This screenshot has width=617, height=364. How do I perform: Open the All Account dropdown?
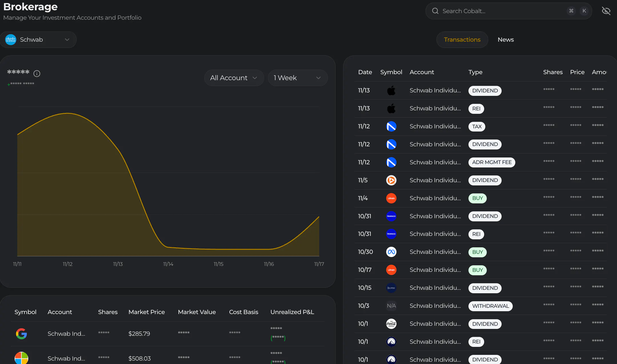click(x=234, y=78)
